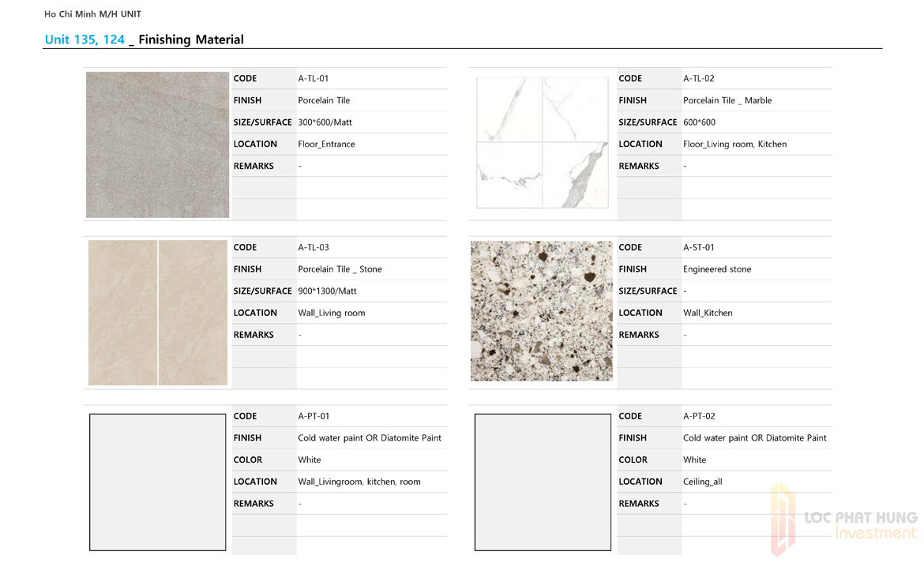Click the grey A-TL-01 porcelain tile sample
924x563 pixels.
coord(157,145)
